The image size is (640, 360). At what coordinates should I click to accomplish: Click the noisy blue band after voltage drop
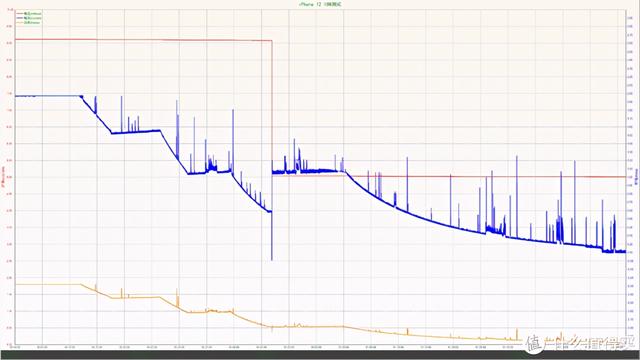click(305, 171)
